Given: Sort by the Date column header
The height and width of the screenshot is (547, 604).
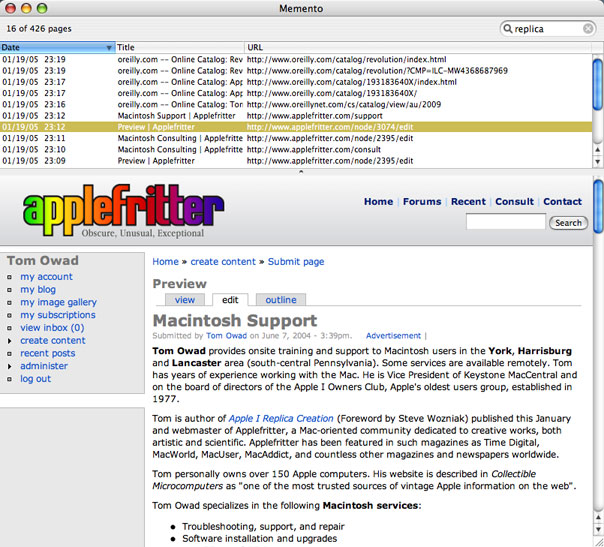Looking at the screenshot, I should 57,47.
